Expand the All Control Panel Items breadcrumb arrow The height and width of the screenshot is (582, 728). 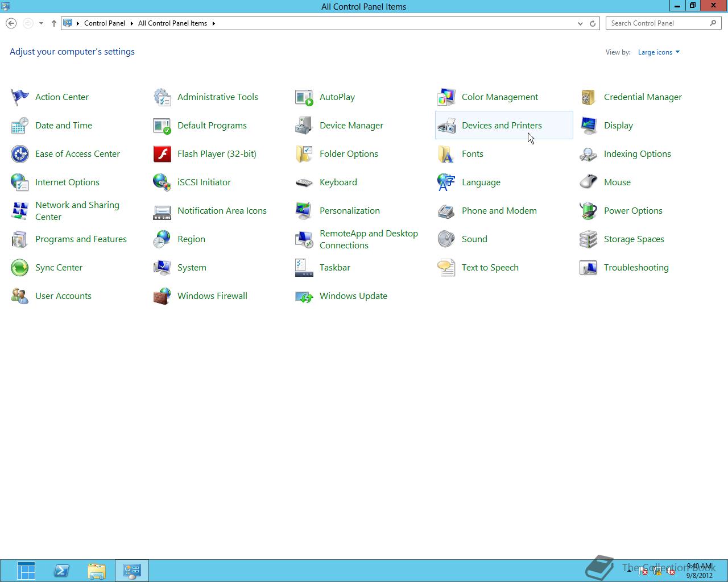pos(214,23)
